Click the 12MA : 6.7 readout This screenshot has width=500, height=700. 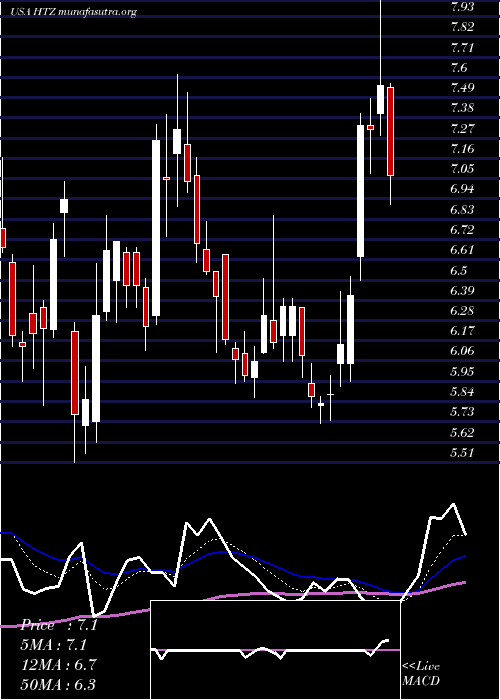click(56, 665)
